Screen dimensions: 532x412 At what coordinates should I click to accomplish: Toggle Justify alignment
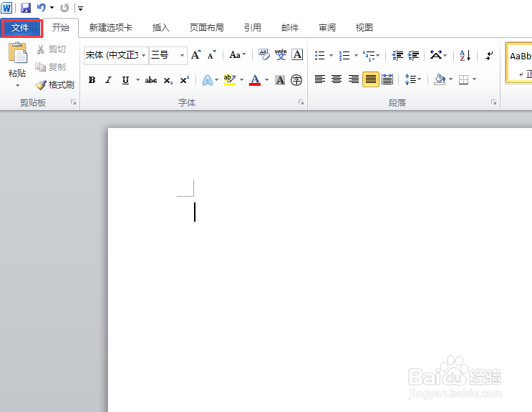370,79
